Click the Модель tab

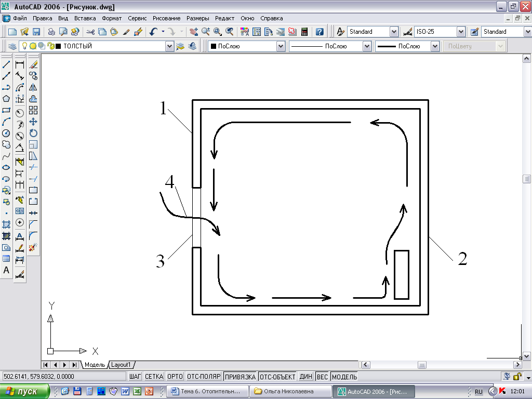pos(95,365)
